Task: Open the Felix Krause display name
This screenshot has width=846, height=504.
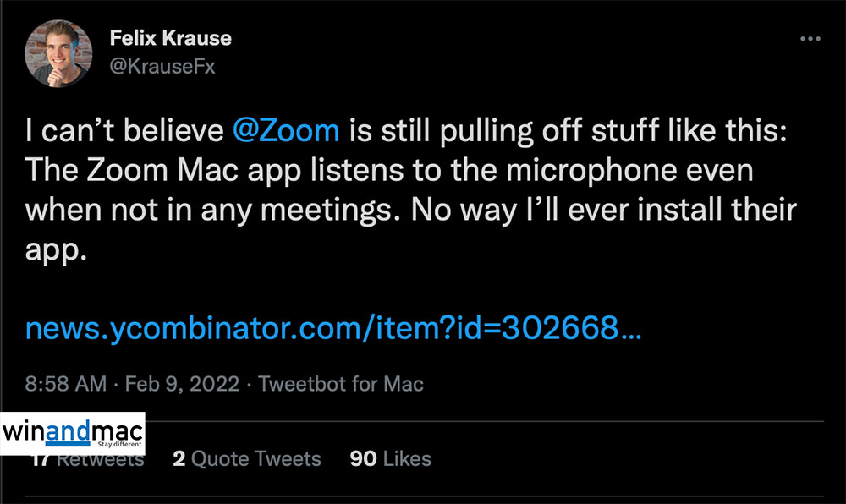Action: (x=170, y=39)
